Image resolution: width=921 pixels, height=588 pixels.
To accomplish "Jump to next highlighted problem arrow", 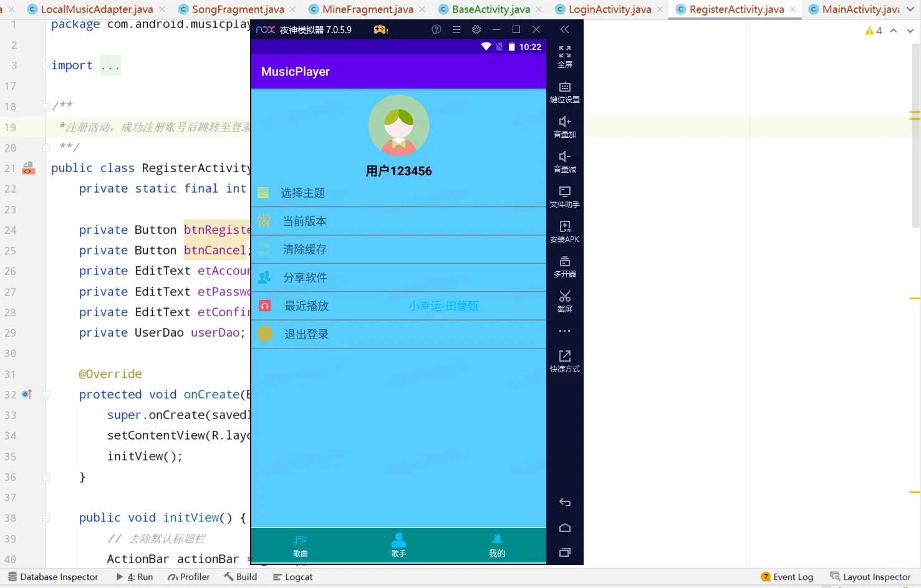I will pyautogui.click(x=910, y=31).
